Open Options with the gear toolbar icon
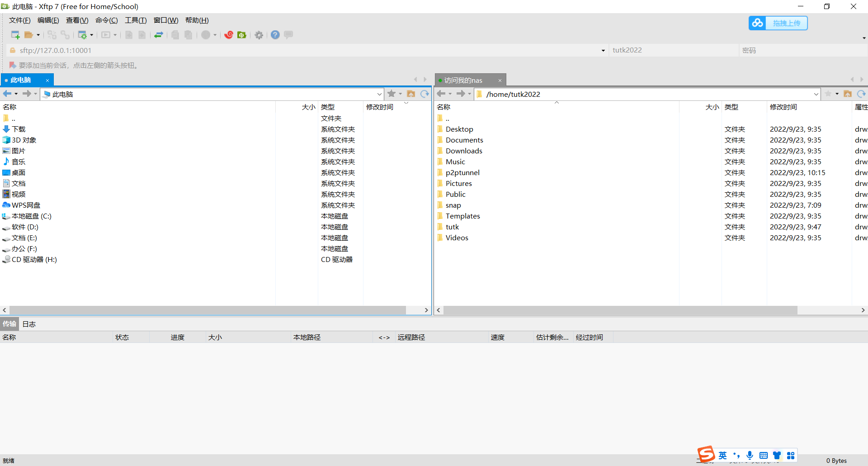Image resolution: width=868 pixels, height=466 pixels. click(x=259, y=35)
